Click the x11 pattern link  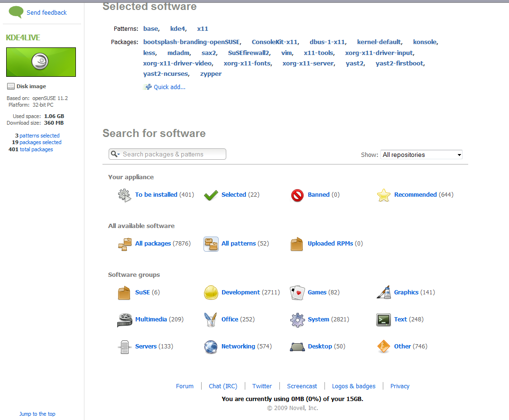click(203, 28)
